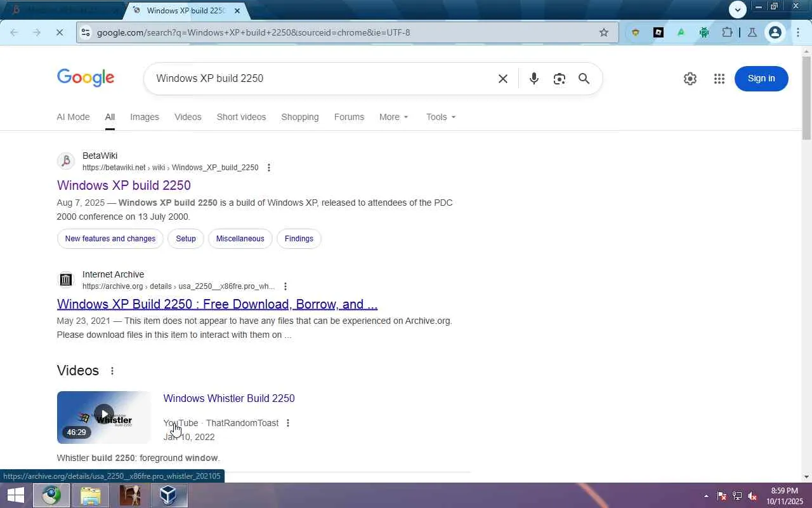Open the Windows Start button
Screen dimensions: 812x508
[15, 495]
